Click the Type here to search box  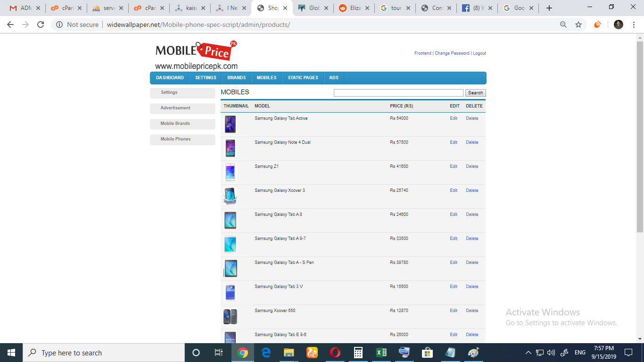click(x=104, y=353)
